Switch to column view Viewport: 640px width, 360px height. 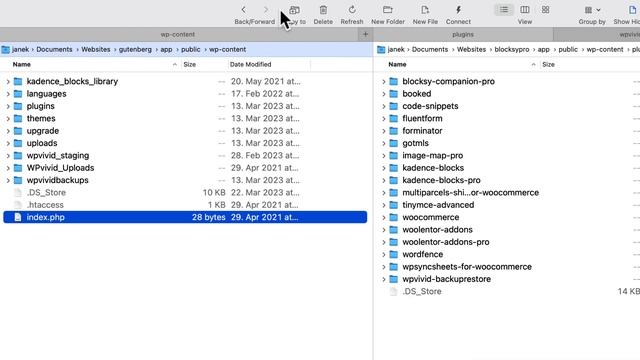(x=525, y=10)
